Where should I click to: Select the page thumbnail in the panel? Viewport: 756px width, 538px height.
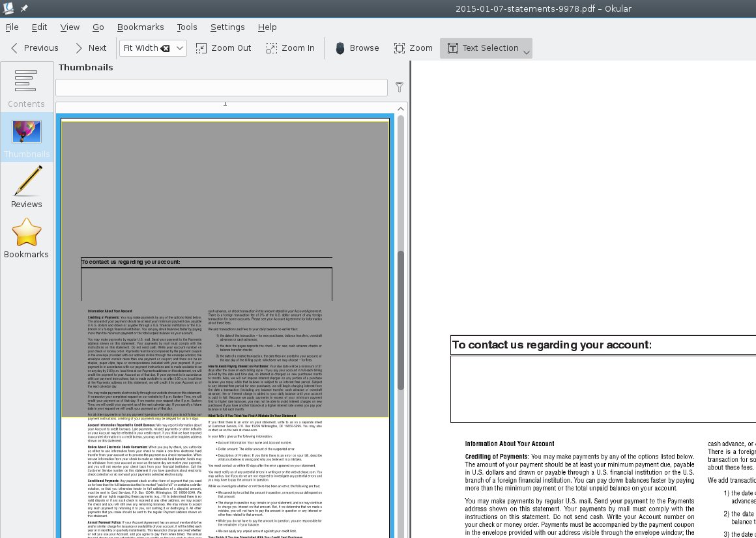tap(225, 326)
